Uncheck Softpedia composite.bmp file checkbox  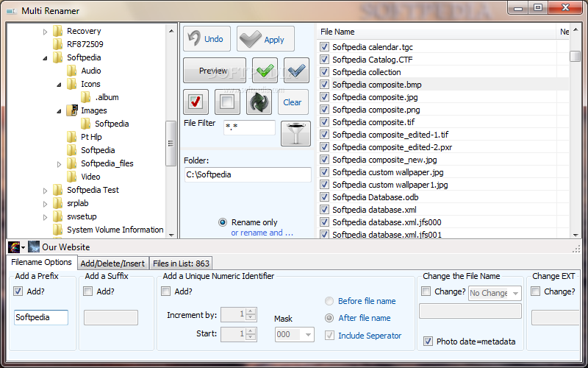coord(324,85)
